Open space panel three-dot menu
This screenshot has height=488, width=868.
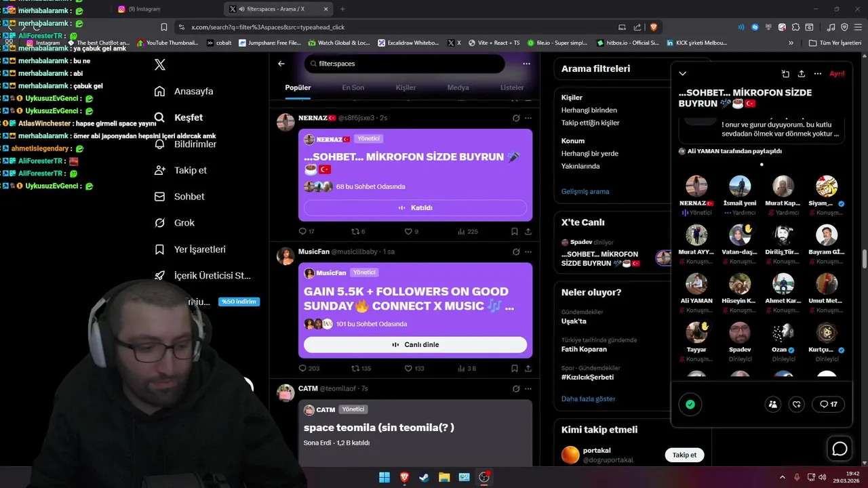[818, 74]
